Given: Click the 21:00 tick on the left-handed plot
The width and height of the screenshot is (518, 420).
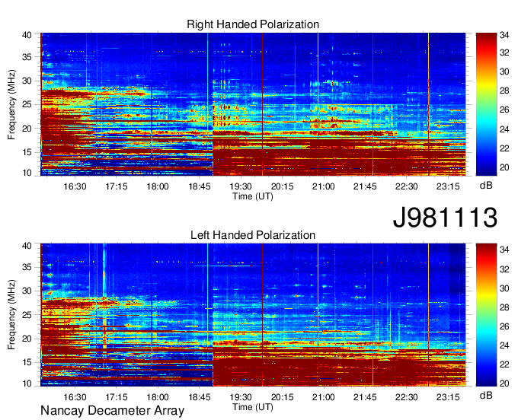Looking at the screenshot, I should 324,397.
